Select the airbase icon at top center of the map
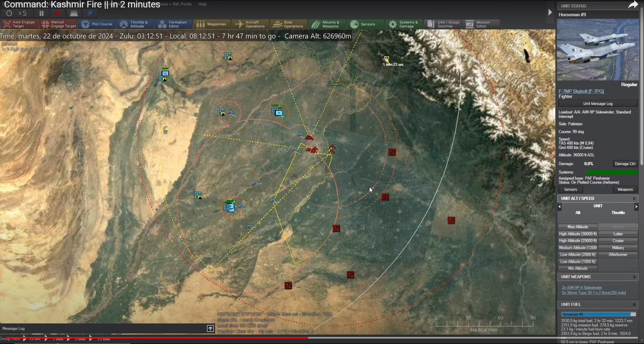The height and width of the screenshot is (344, 644). click(x=229, y=56)
